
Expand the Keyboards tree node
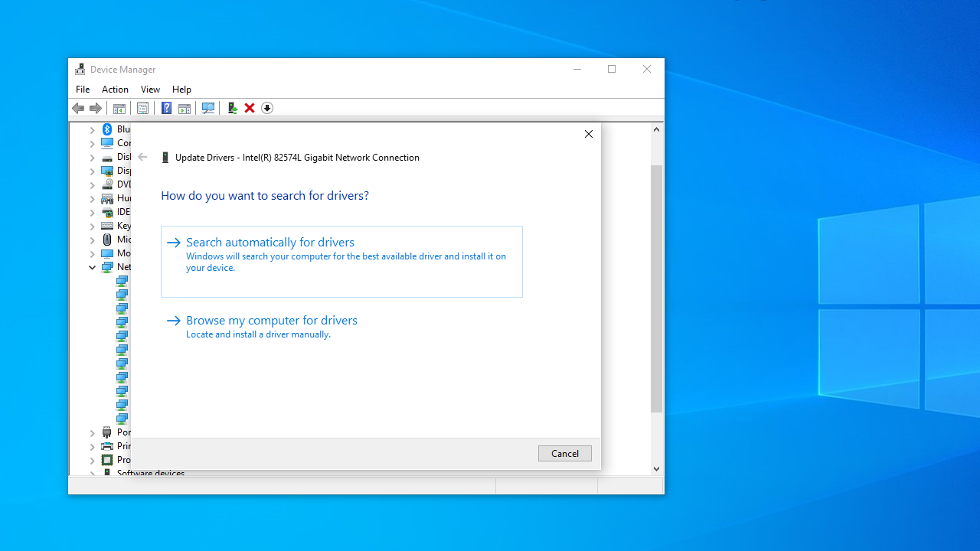click(x=93, y=226)
